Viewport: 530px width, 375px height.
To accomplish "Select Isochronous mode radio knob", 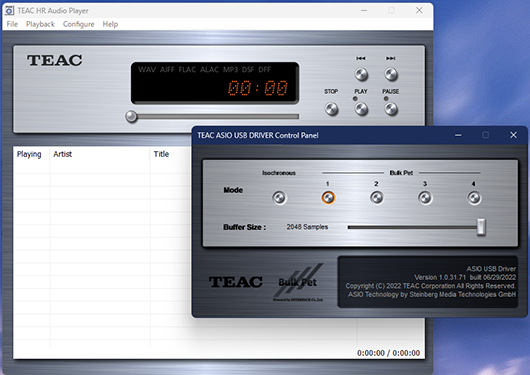I will [279, 198].
